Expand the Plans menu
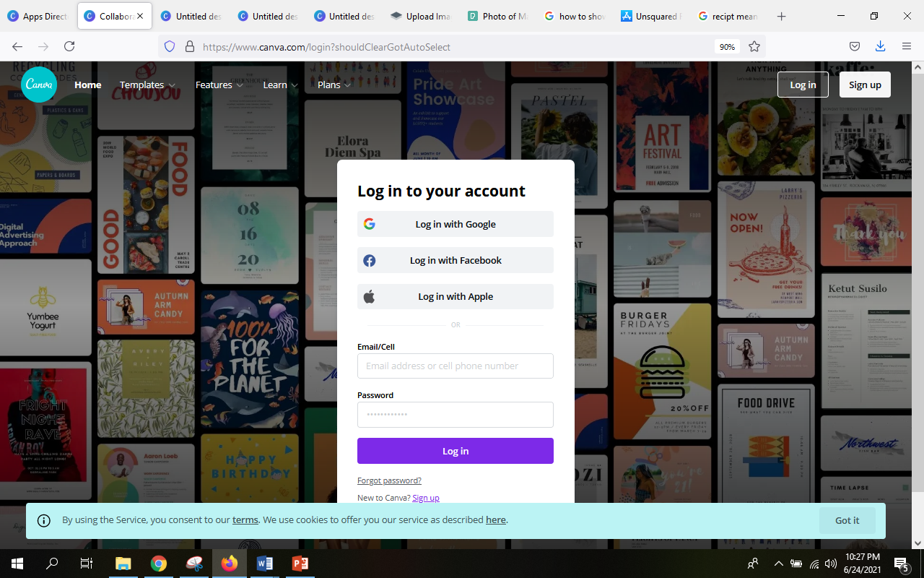Screen dimensions: 924x578 coord(334,85)
